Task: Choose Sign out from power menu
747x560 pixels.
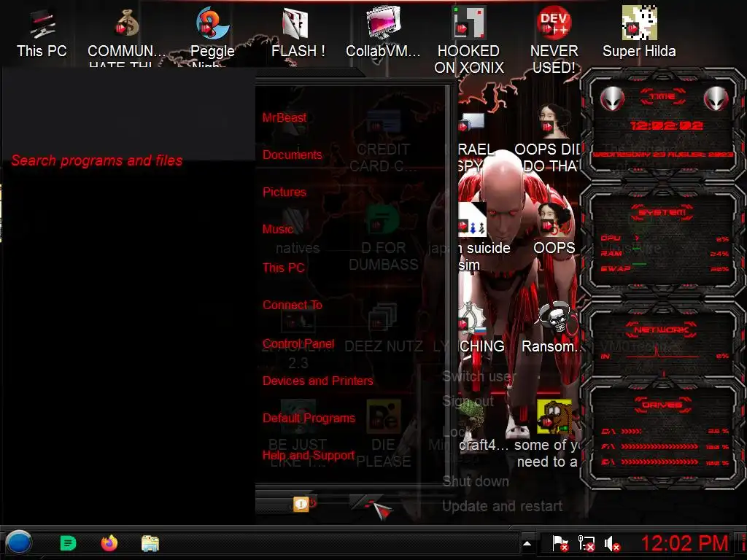Action: click(x=468, y=401)
